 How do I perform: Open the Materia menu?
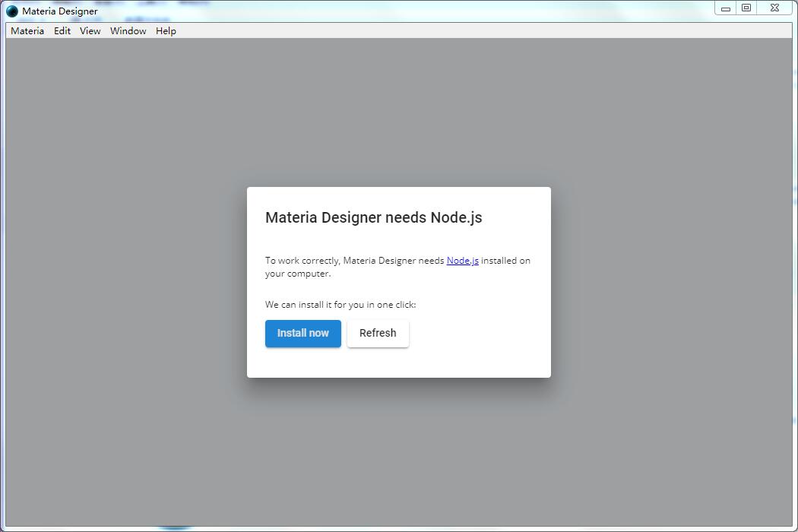pyautogui.click(x=27, y=31)
